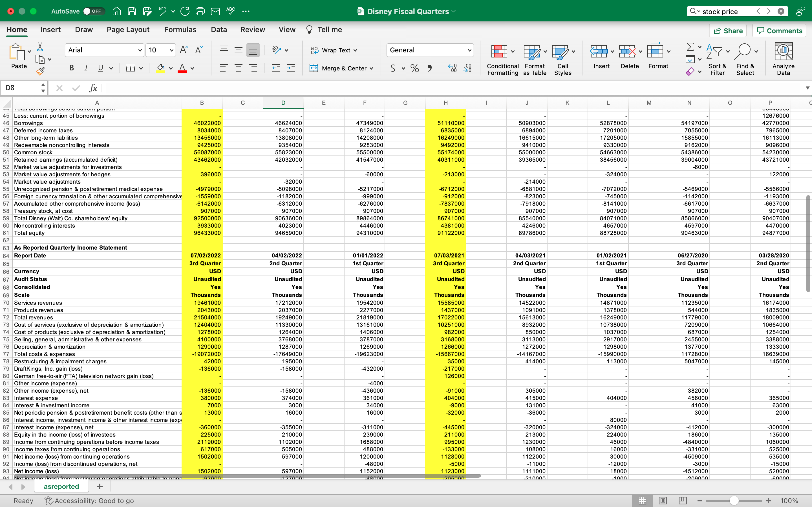Viewport: 812px width, 507px height.
Task: Open the Comments panel
Action: click(x=779, y=30)
